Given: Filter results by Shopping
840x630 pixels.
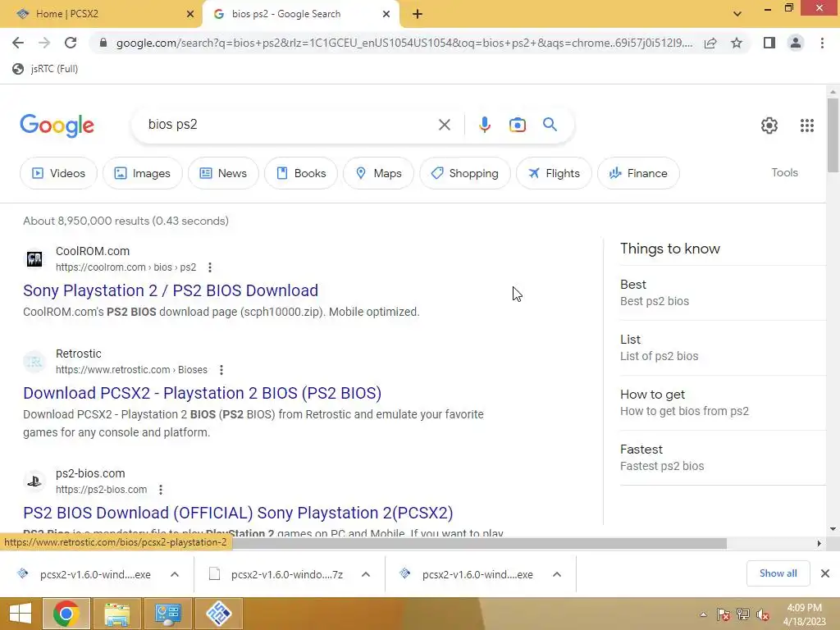Looking at the screenshot, I should 465,173.
